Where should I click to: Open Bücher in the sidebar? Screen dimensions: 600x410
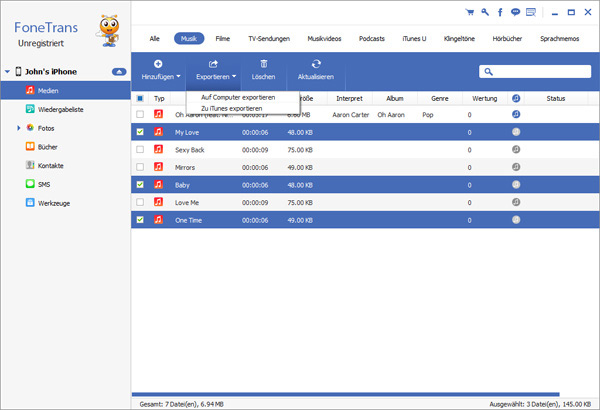41,147
